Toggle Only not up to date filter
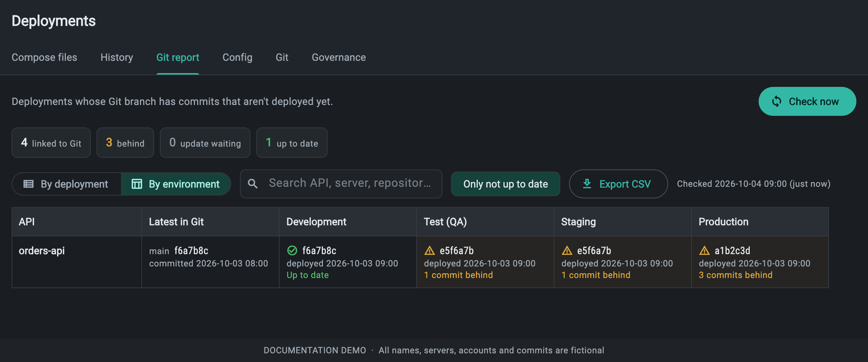The height and width of the screenshot is (362, 868). coord(505,184)
